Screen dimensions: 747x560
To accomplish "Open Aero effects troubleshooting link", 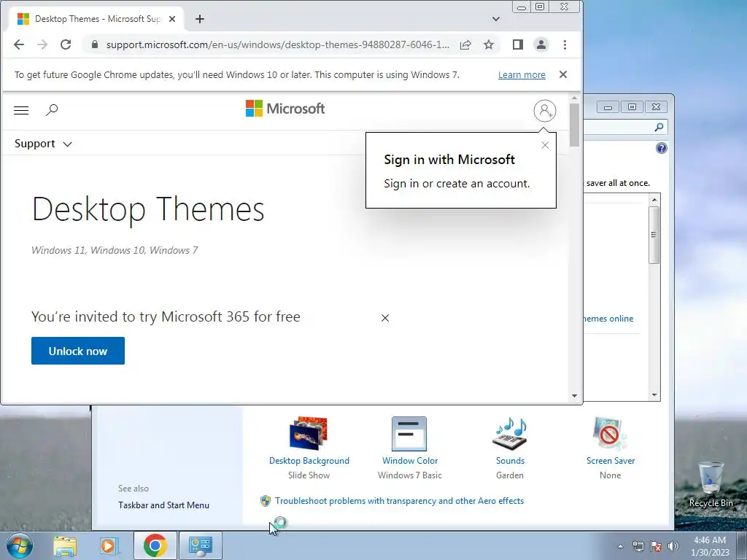I will click(399, 501).
